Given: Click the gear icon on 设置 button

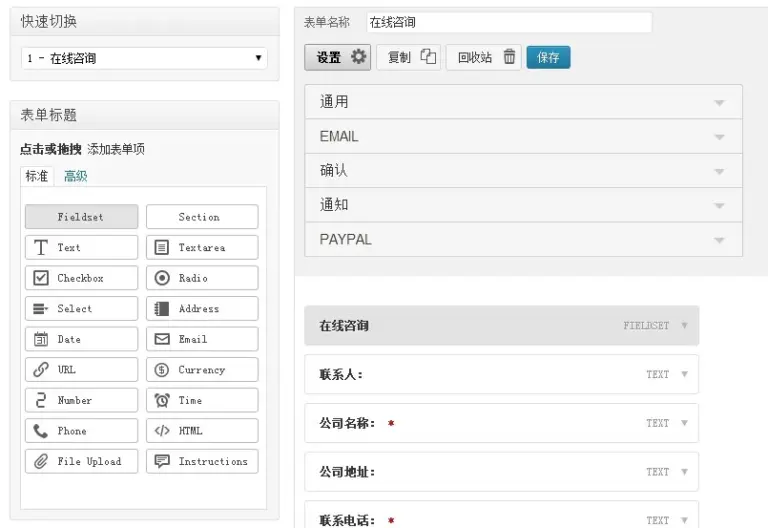Looking at the screenshot, I should (359, 56).
